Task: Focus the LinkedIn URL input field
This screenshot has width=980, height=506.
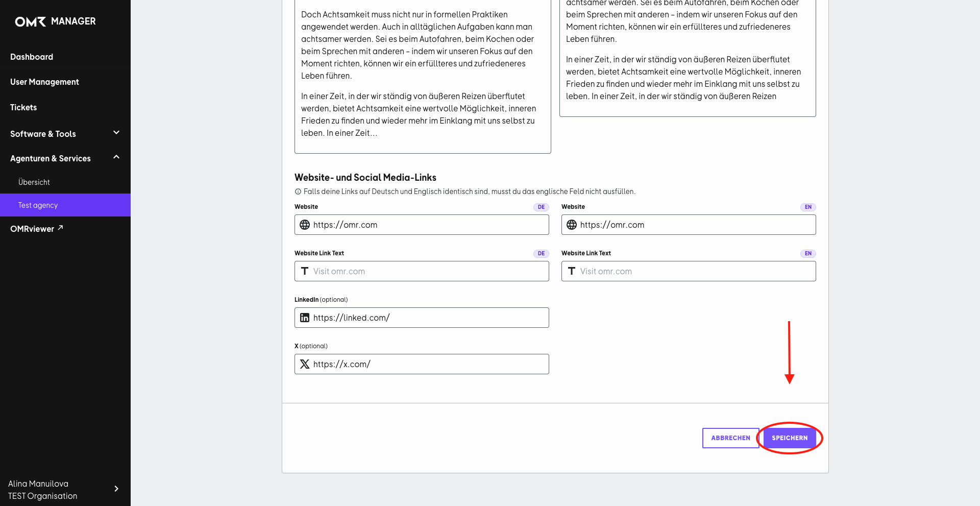Action: [422, 318]
